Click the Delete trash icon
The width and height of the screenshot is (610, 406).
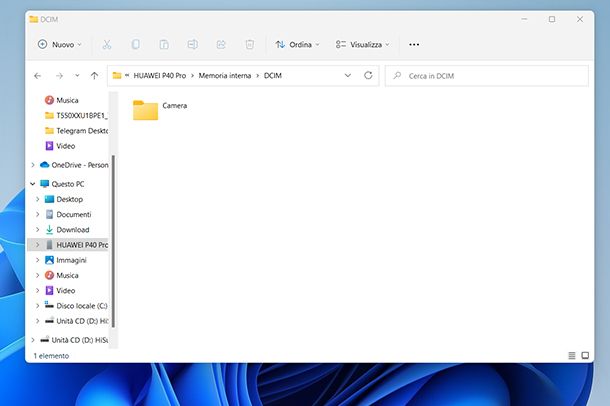[250, 45]
